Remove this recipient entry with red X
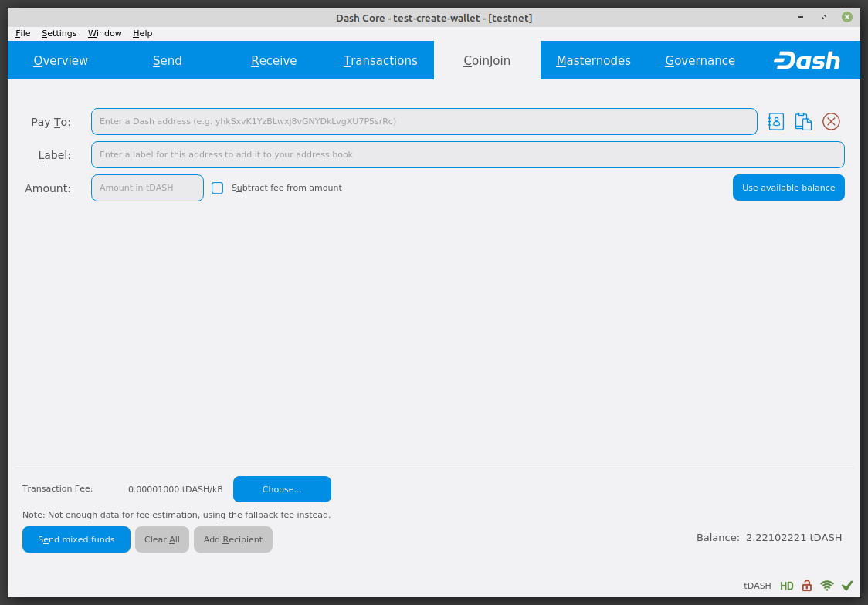The height and width of the screenshot is (605, 868). tap(831, 121)
